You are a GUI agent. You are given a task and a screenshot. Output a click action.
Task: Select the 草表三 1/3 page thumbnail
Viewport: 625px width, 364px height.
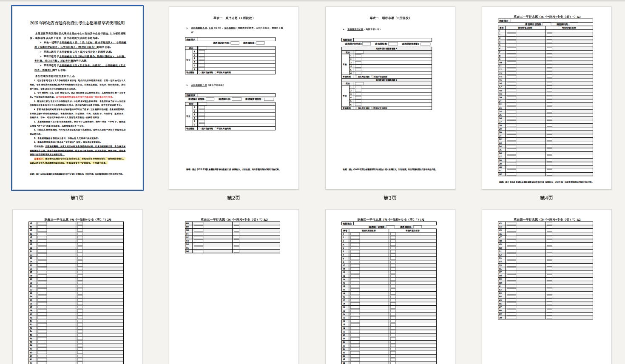(546, 98)
